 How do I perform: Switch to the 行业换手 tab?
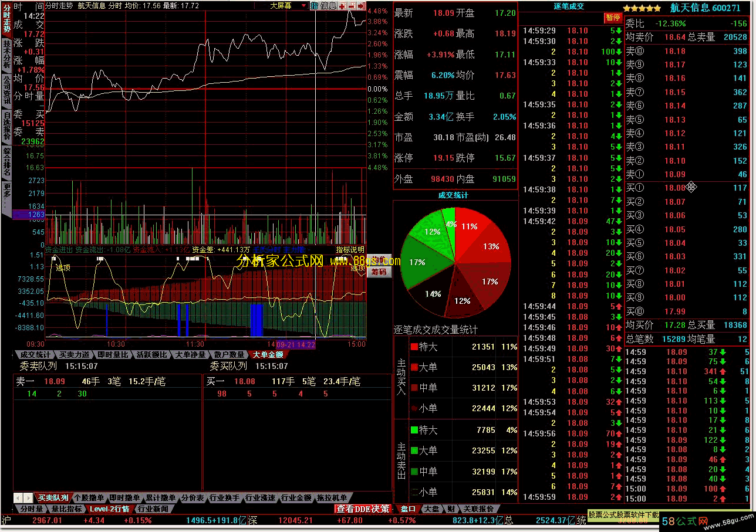click(x=224, y=497)
